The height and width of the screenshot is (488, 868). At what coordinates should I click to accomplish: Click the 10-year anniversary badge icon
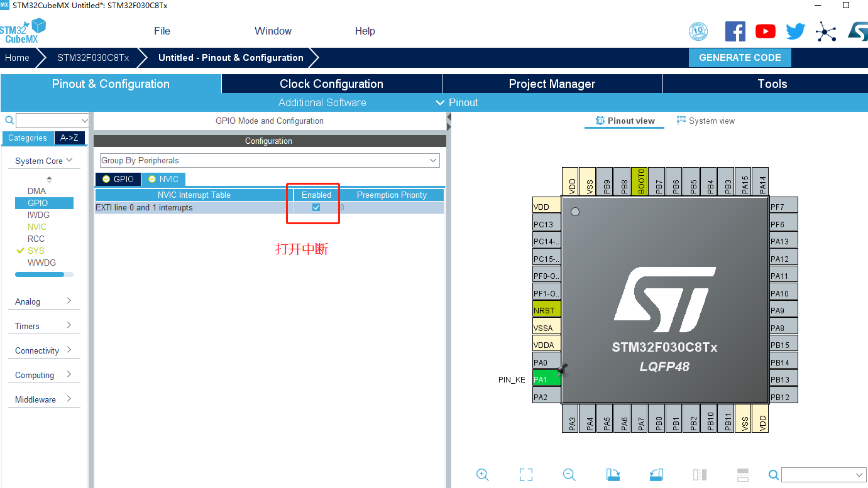click(698, 31)
